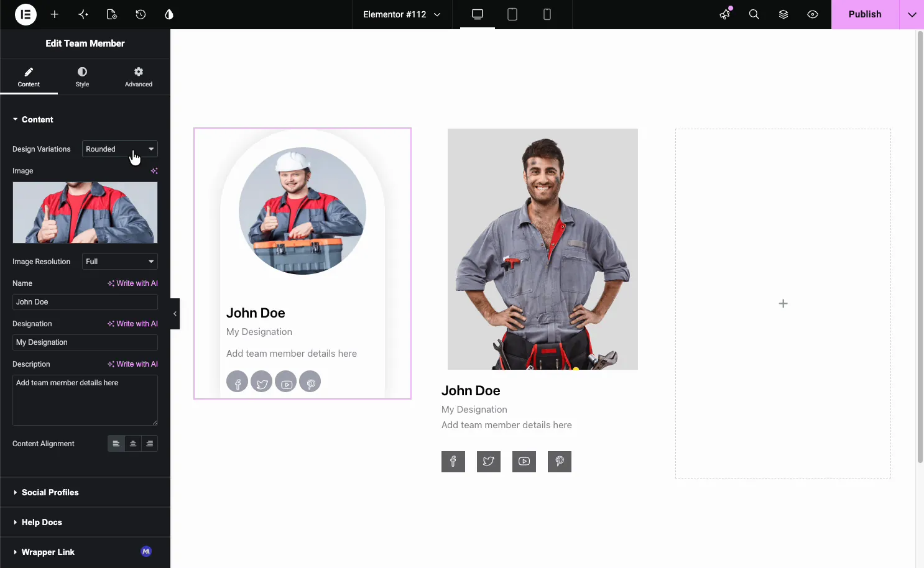Set content alignment to right
This screenshot has width=924, height=568.
149,444
